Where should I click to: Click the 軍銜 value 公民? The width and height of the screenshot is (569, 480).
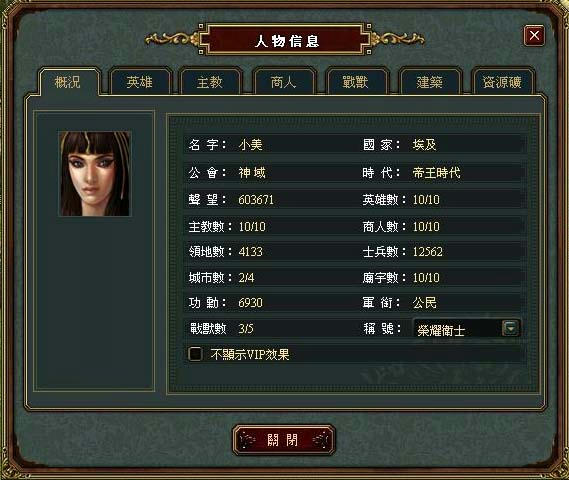pyautogui.click(x=425, y=302)
